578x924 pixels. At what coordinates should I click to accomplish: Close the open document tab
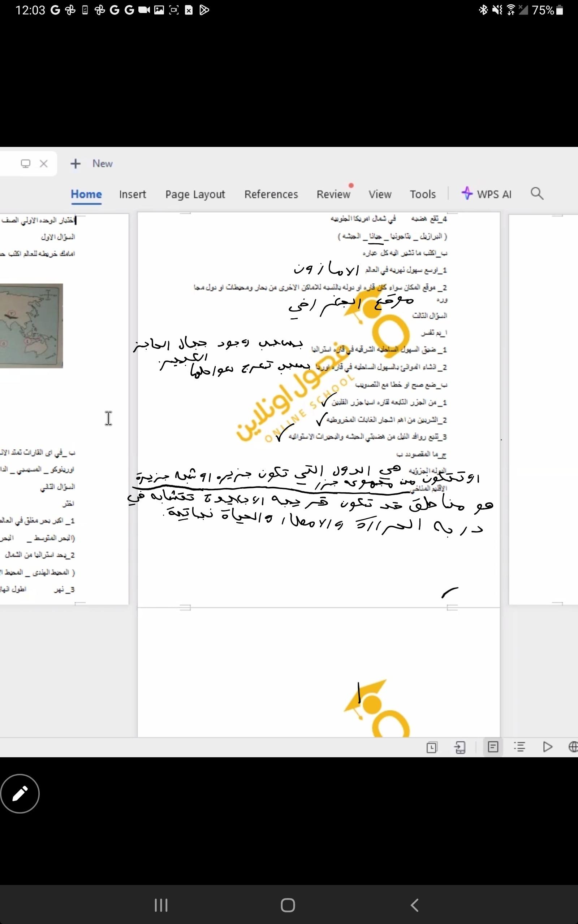(44, 164)
